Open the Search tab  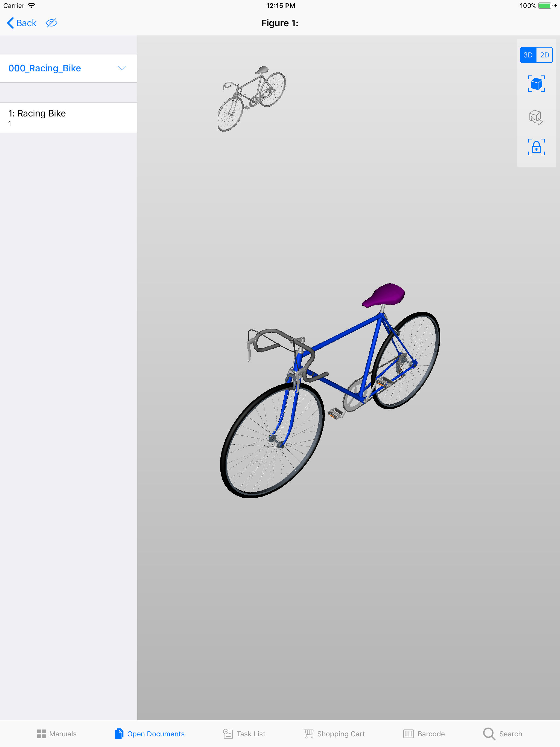(x=502, y=734)
